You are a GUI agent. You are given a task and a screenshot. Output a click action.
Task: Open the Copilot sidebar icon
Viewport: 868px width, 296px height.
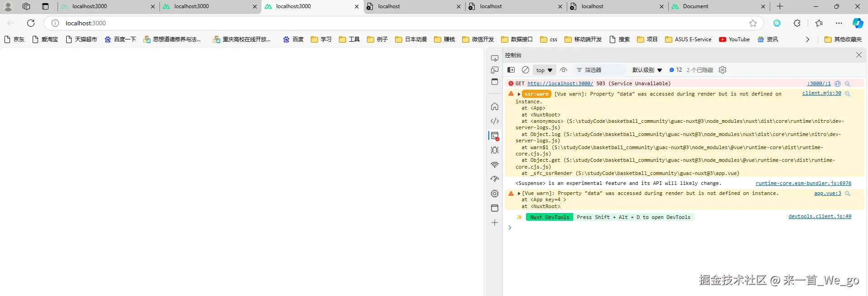[x=858, y=23]
